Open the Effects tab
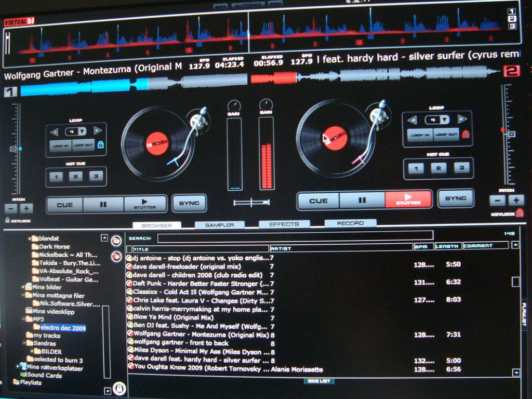This screenshot has width=532, height=399. click(284, 224)
